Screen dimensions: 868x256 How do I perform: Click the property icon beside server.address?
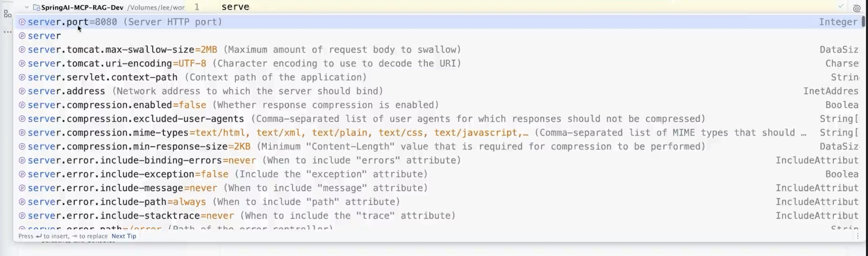pos(22,91)
